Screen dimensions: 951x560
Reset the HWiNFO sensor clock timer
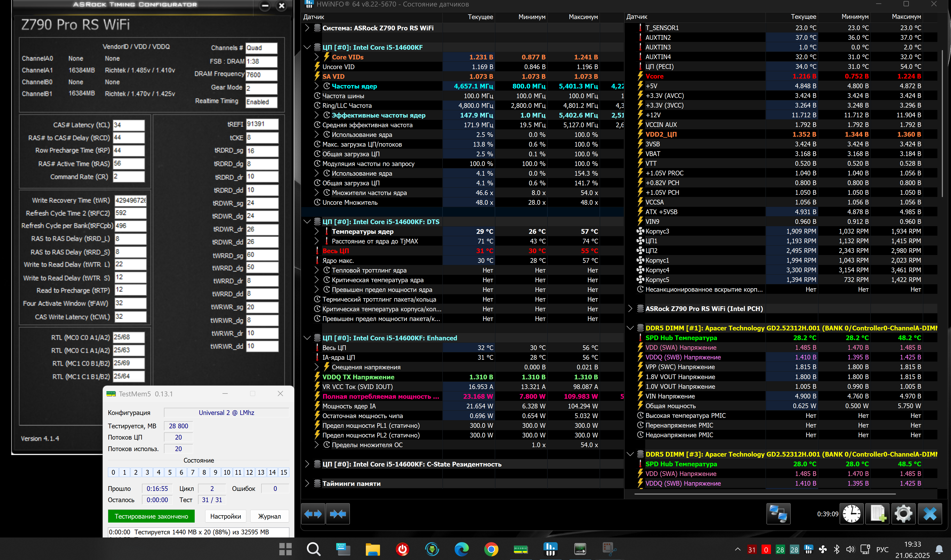coord(852,514)
